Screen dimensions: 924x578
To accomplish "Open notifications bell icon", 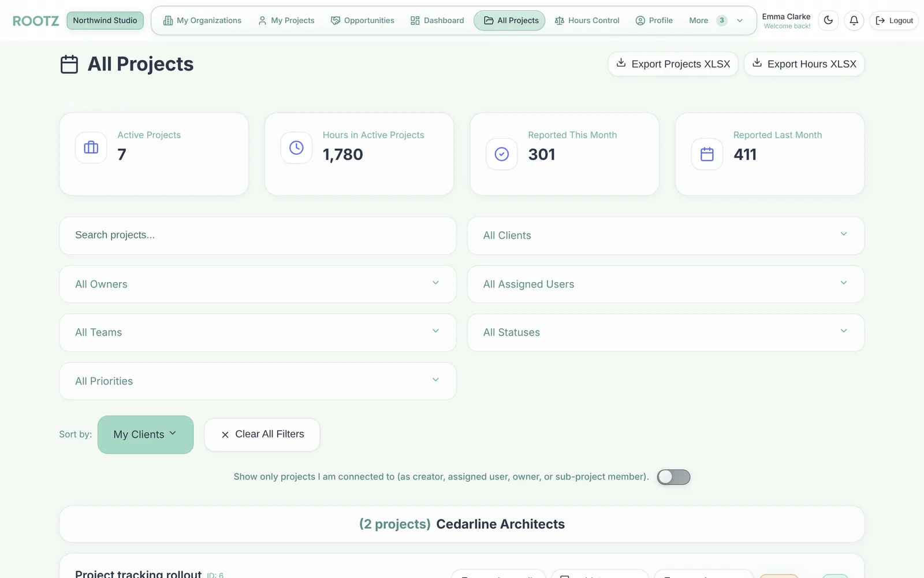I will pos(854,20).
